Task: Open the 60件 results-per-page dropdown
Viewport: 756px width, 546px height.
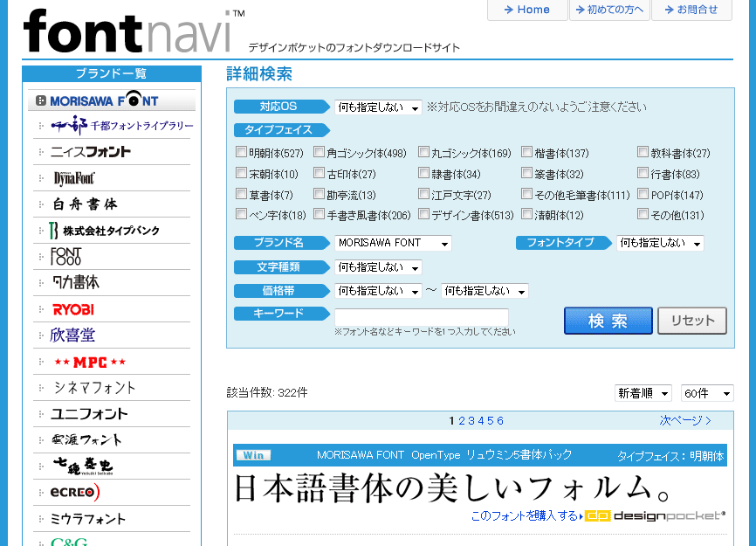Action: pos(707,394)
